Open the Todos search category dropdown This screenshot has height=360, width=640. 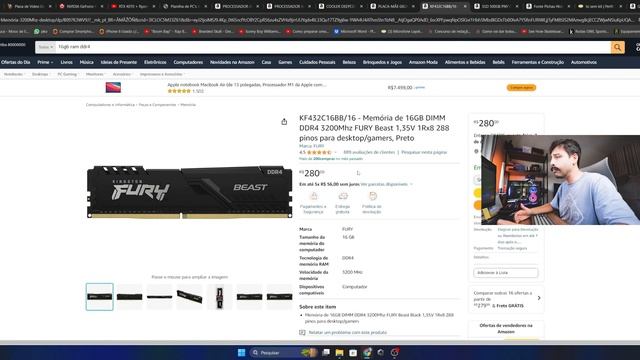coord(46,47)
